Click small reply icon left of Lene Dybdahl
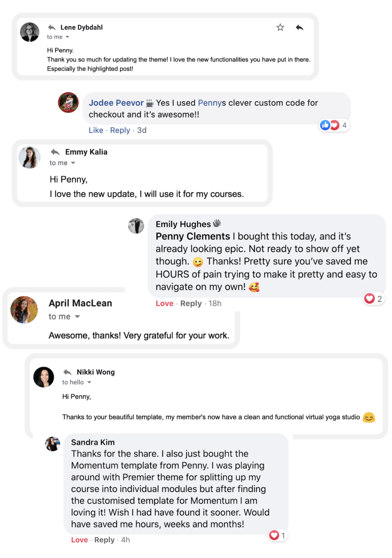The height and width of the screenshot is (558, 392). click(x=52, y=27)
